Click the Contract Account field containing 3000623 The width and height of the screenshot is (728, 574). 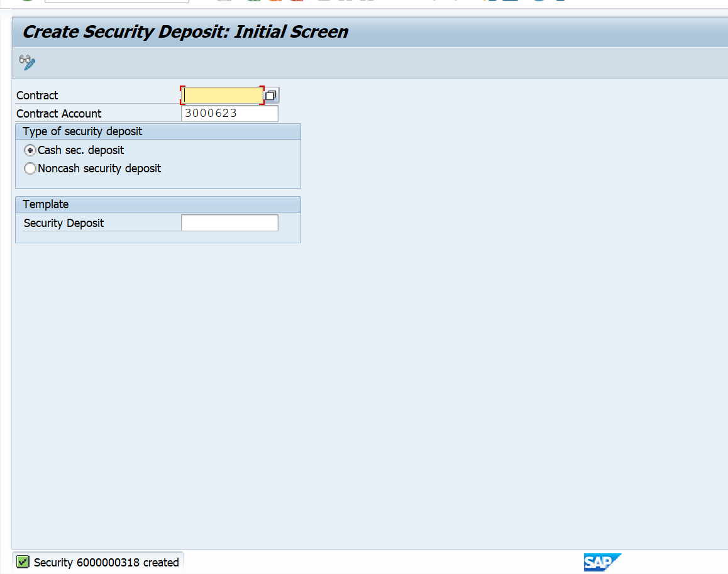click(x=230, y=113)
